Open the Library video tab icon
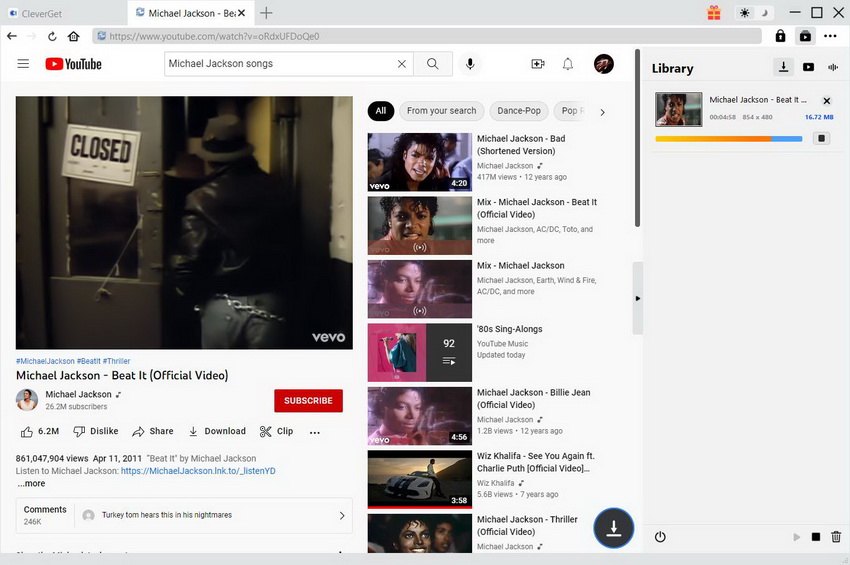 pos(808,68)
